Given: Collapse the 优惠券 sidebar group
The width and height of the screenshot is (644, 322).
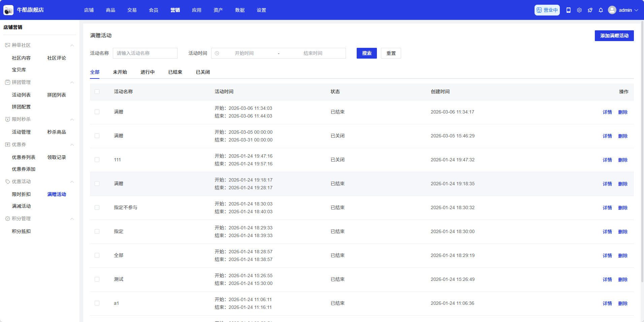Looking at the screenshot, I should click(72, 144).
